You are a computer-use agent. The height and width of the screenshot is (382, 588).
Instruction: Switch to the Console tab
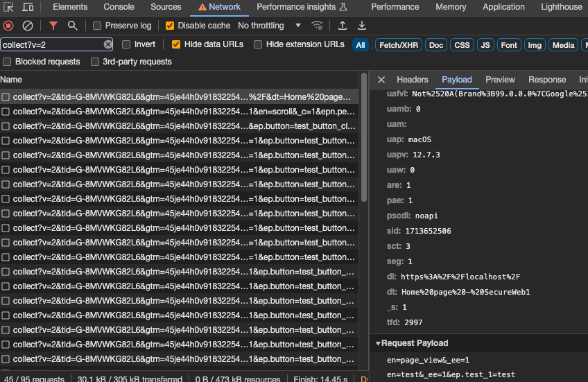coord(119,7)
